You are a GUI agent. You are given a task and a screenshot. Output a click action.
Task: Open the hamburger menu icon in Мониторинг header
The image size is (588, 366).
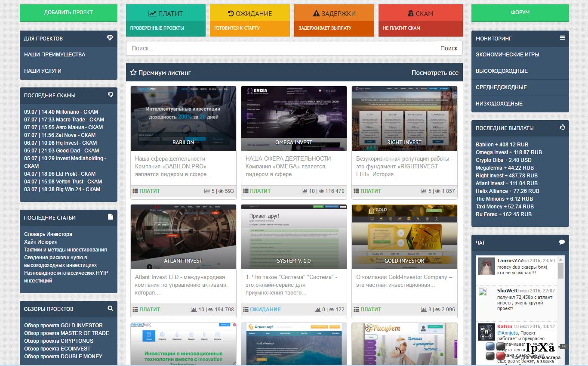(562, 38)
